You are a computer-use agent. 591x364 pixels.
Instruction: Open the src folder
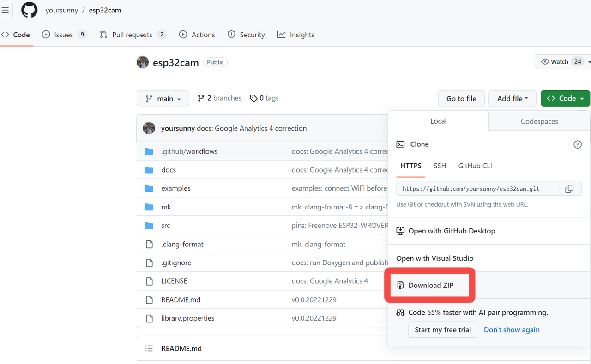166,226
